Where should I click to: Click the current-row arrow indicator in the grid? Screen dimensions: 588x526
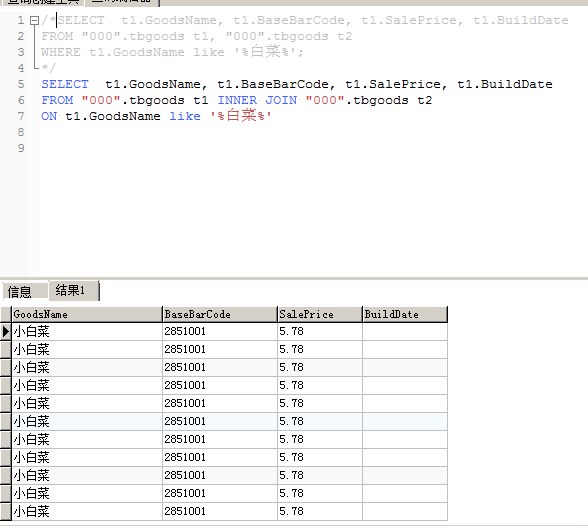pyautogui.click(x=6, y=331)
